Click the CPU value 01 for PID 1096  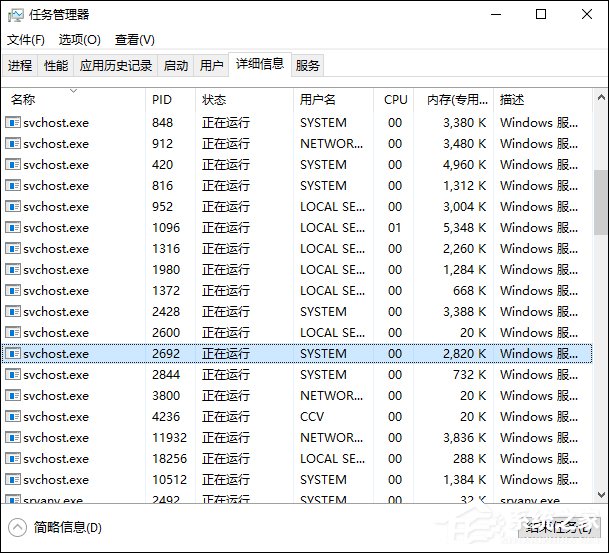395,228
